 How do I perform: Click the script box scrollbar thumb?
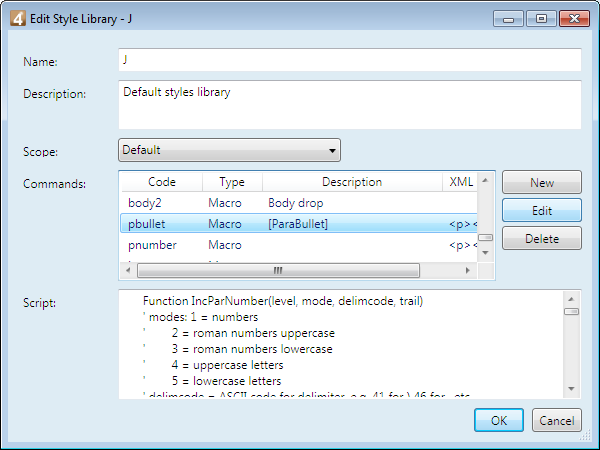pos(571,312)
